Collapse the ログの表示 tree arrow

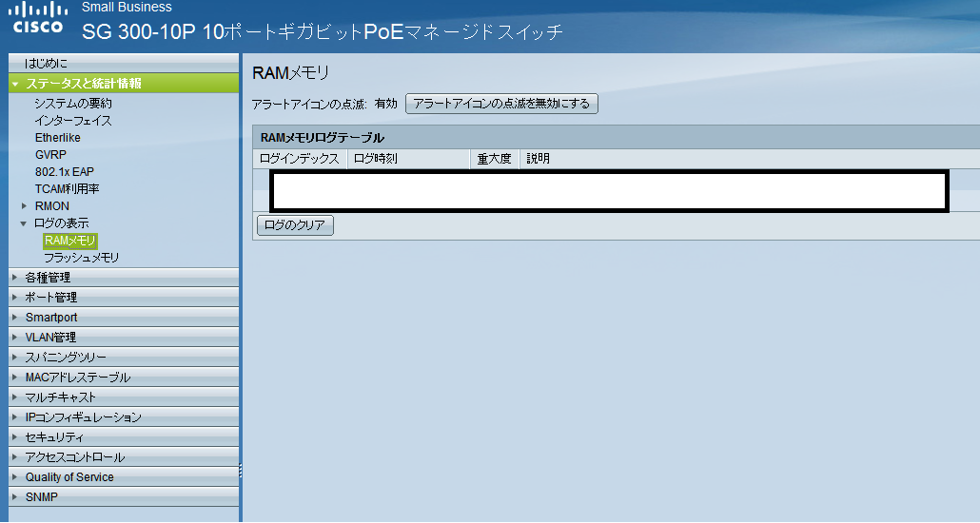[24, 223]
